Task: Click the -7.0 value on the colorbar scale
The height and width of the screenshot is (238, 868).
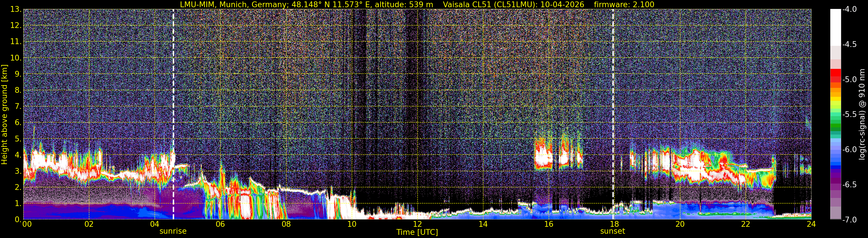Action: click(849, 220)
